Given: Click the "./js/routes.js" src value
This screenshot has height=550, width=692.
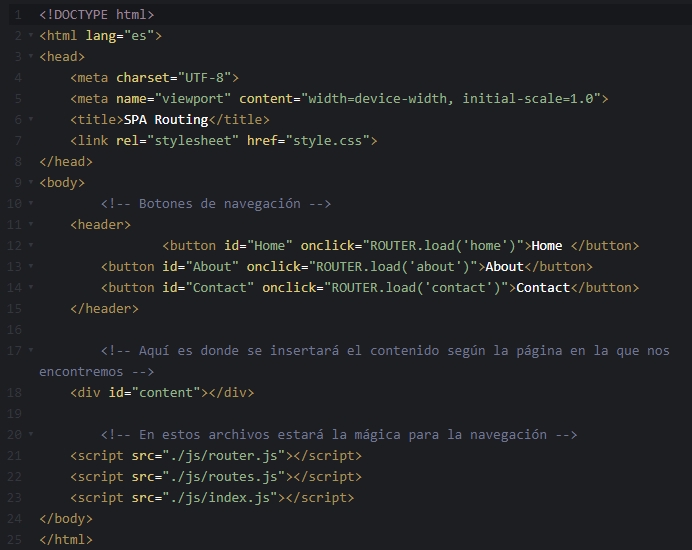Looking at the screenshot, I should [x=224, y=477].
